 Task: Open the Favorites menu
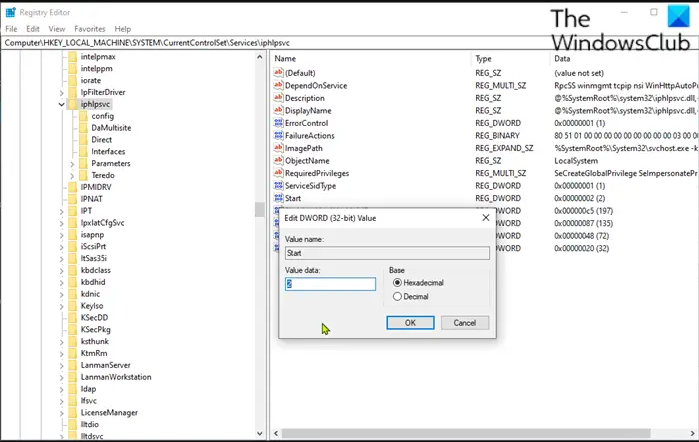pyautogui.click(x=89, y=29)
